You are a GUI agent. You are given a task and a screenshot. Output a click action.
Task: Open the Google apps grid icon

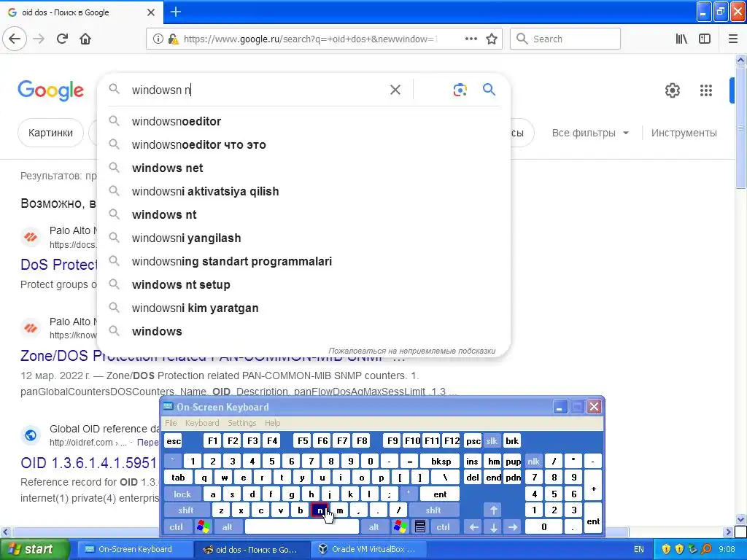tap(706, 90)
